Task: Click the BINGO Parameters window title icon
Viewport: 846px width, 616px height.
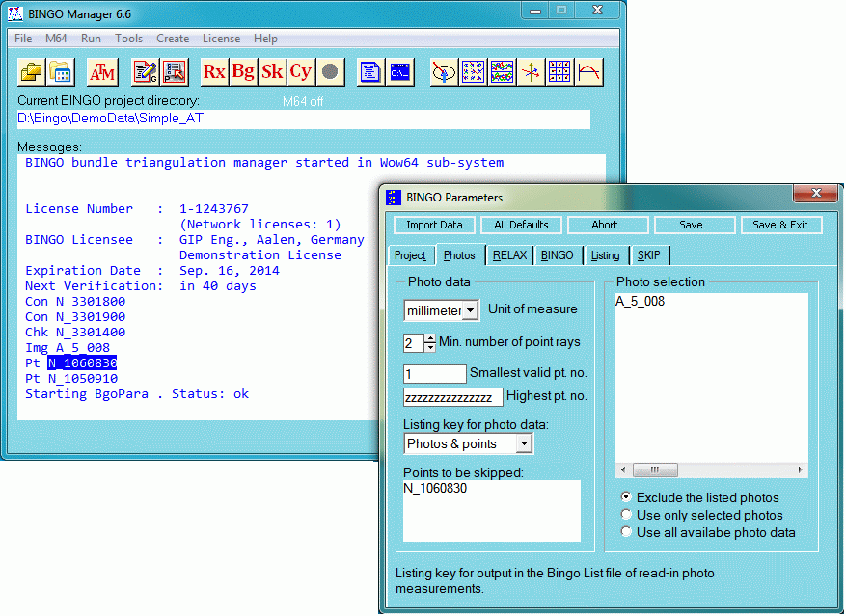Action: (394, 198)
